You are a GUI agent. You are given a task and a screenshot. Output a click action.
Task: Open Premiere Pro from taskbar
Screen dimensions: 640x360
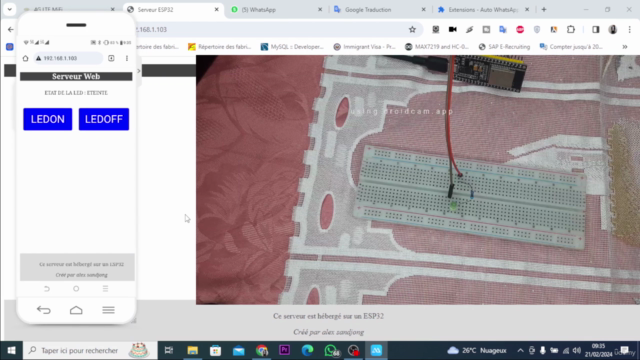[x=284, y=350]
